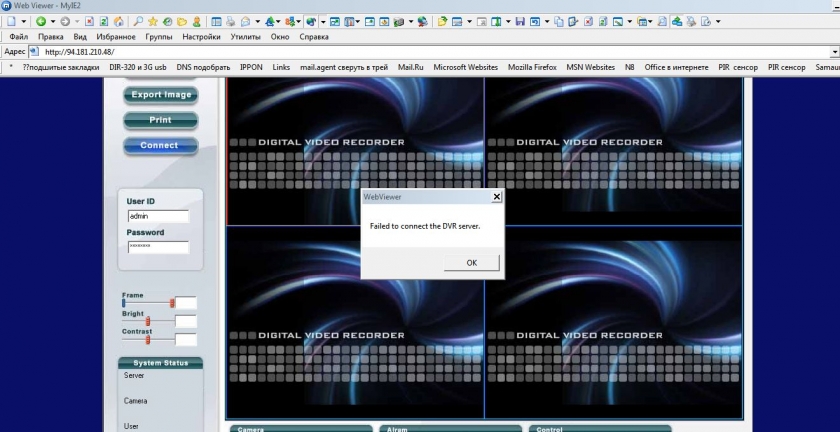Click the yellow folder toolbar icon
This screenshot has width=840, height=432.
tap(182, 21)
